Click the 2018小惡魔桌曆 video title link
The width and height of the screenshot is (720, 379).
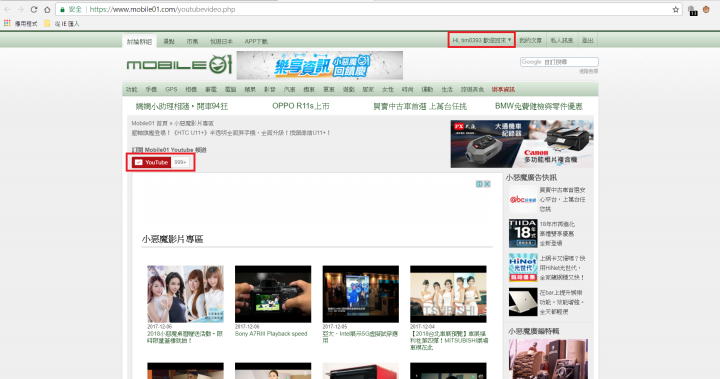click(185, 337)
